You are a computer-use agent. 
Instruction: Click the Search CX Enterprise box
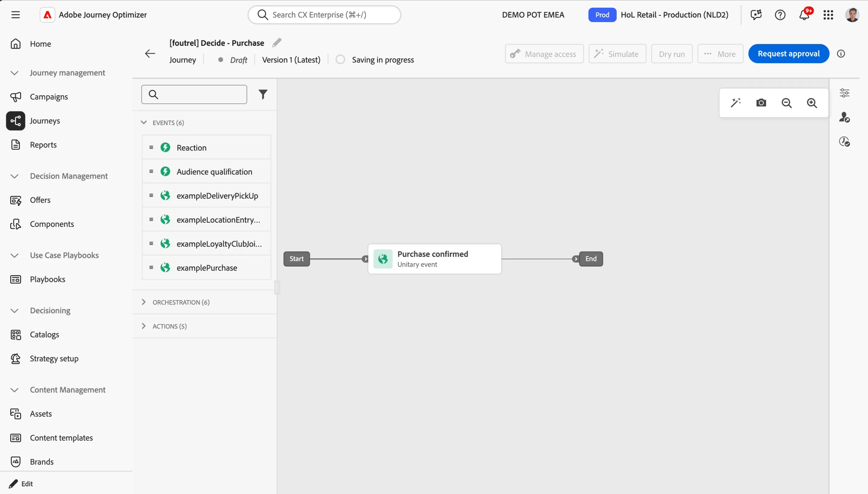point(325,15)
